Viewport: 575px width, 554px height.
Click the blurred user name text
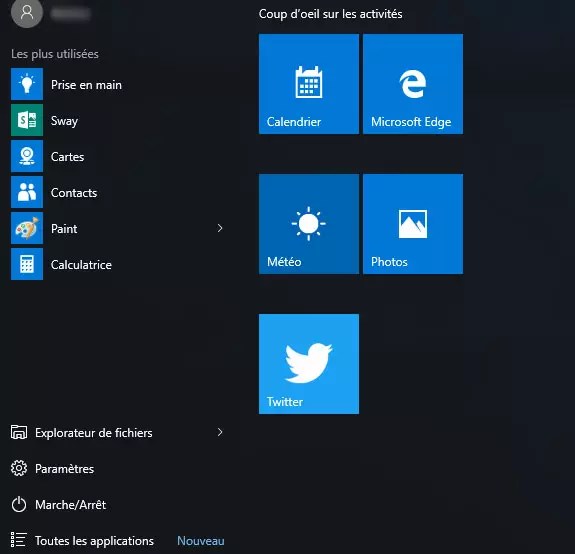click(x=70, y=13)
